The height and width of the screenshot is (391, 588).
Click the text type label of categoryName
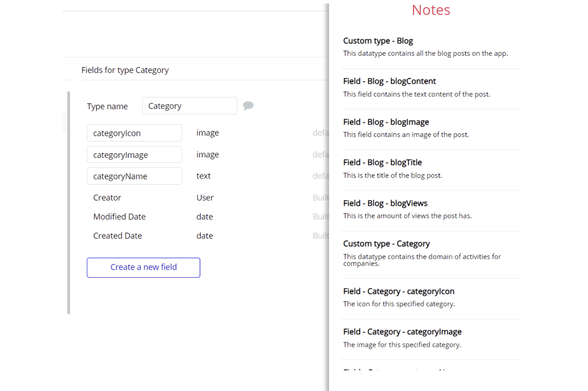pyautogui.click(x=203, y=176)
